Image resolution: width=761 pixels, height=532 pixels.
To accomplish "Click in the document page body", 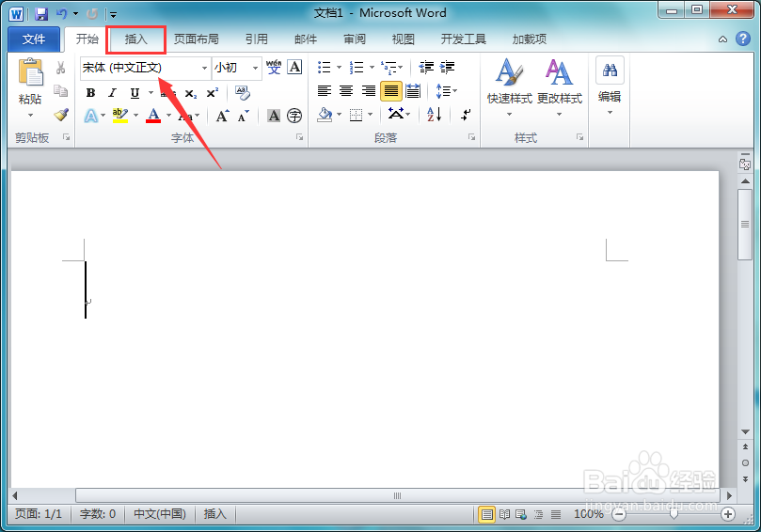I will tap(364, 329).
